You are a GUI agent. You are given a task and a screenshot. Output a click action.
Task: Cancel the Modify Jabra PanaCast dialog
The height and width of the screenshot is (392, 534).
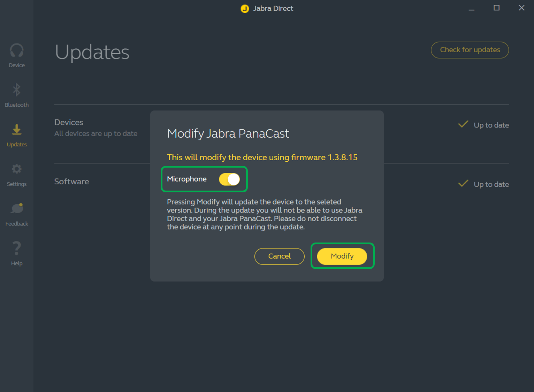point(279,256)
